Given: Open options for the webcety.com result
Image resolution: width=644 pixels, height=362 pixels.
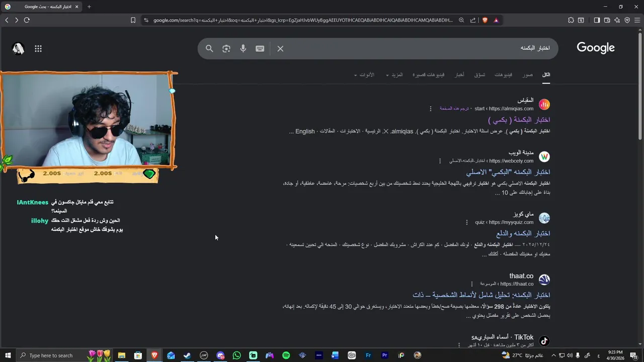Looking at the screenshot, I should click(x=440, y=161).
